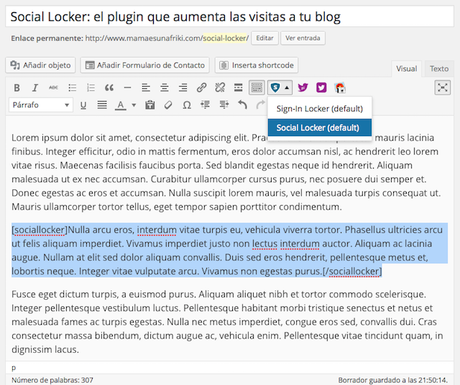Image resolution: width=460 pixels, height=385 pixels.
Task: Insert a bulleted list
Action: [72, 88]
